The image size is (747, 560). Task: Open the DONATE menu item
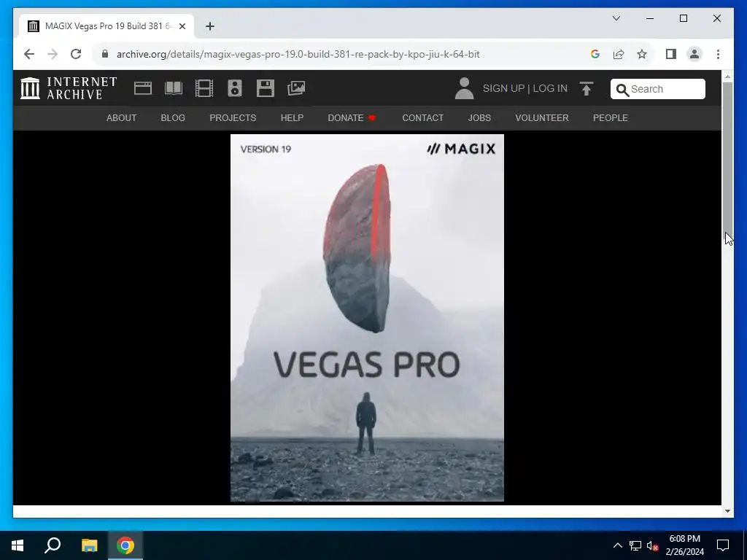click(x=352, y=118)
